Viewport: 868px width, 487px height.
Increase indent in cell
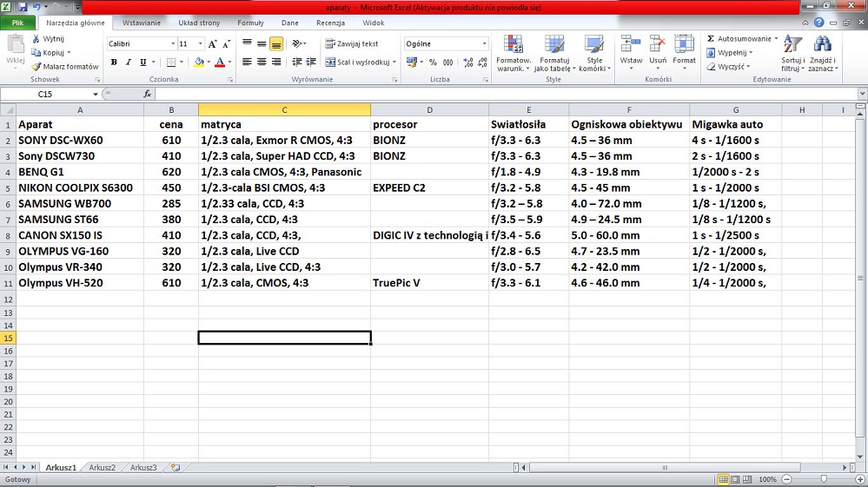(x=311, y=62)
